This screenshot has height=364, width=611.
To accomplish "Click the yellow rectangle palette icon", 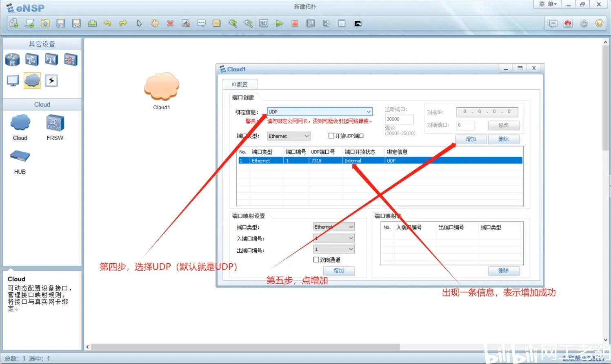I will [217, 23].
